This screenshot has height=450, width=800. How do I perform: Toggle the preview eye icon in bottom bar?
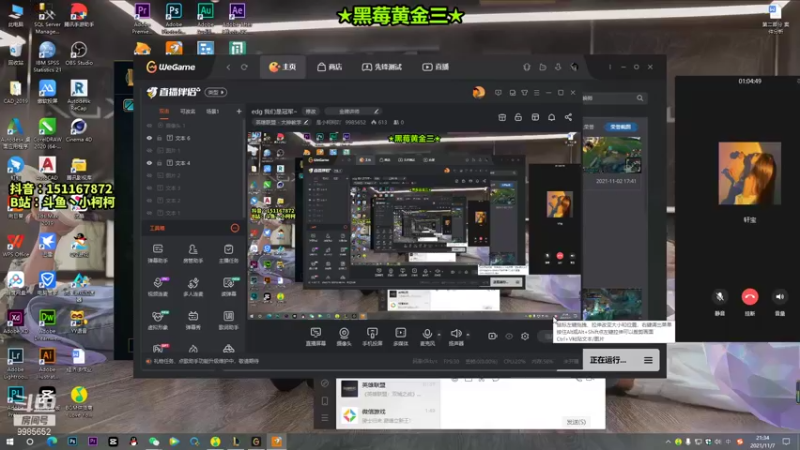509,336
